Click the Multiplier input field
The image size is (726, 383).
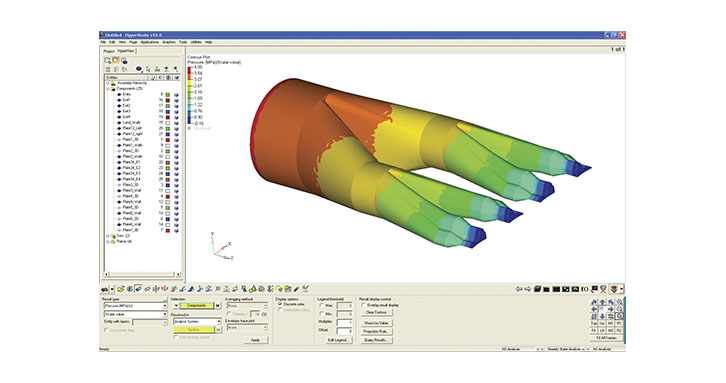point(344,322)
